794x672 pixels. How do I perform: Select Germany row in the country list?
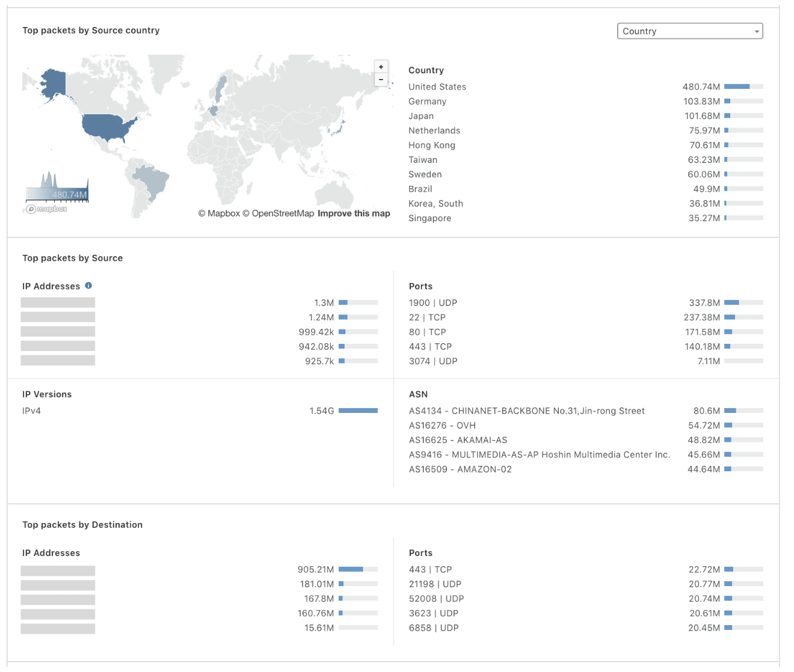427,102
